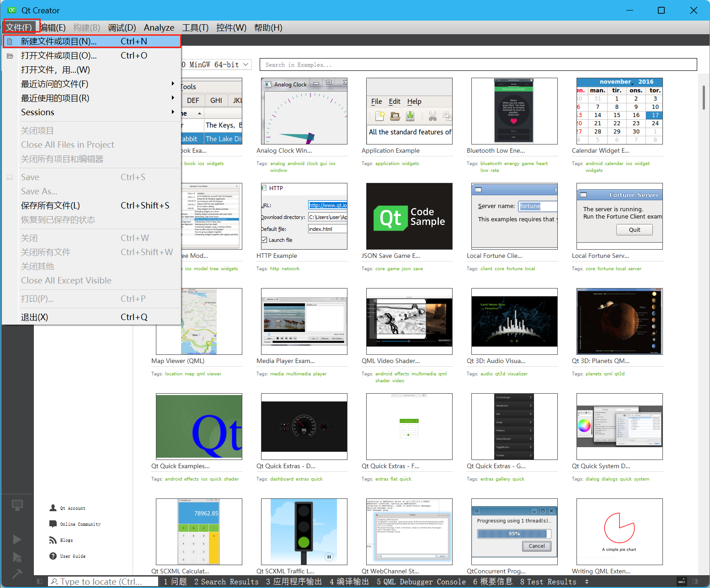This screenshot has width=710, height=588.
Task: Open the 工具(T) menu
Action: pyautogui.click(x=195, y=27)
